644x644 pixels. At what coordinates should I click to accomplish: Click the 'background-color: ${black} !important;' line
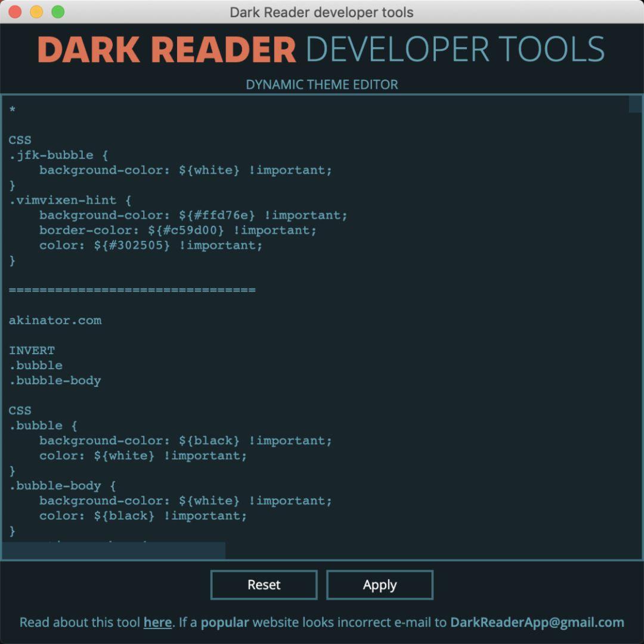(185, 441)
